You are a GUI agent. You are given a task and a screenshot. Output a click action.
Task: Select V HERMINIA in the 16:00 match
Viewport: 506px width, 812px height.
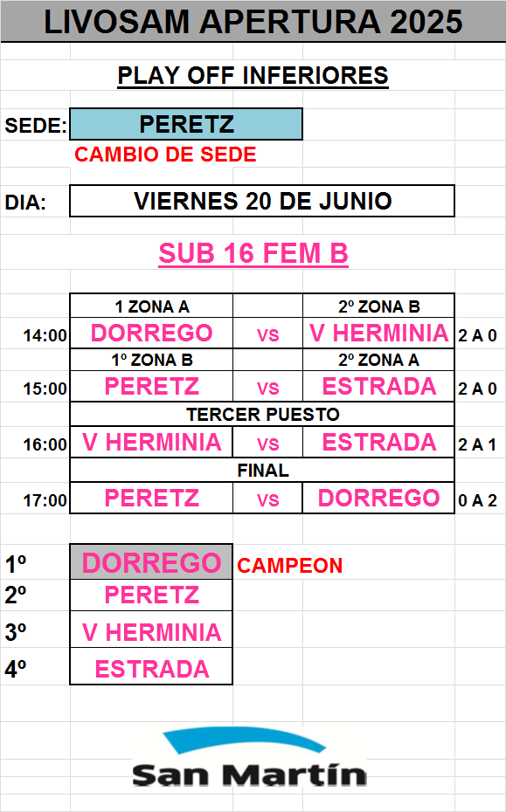point(151,443)
